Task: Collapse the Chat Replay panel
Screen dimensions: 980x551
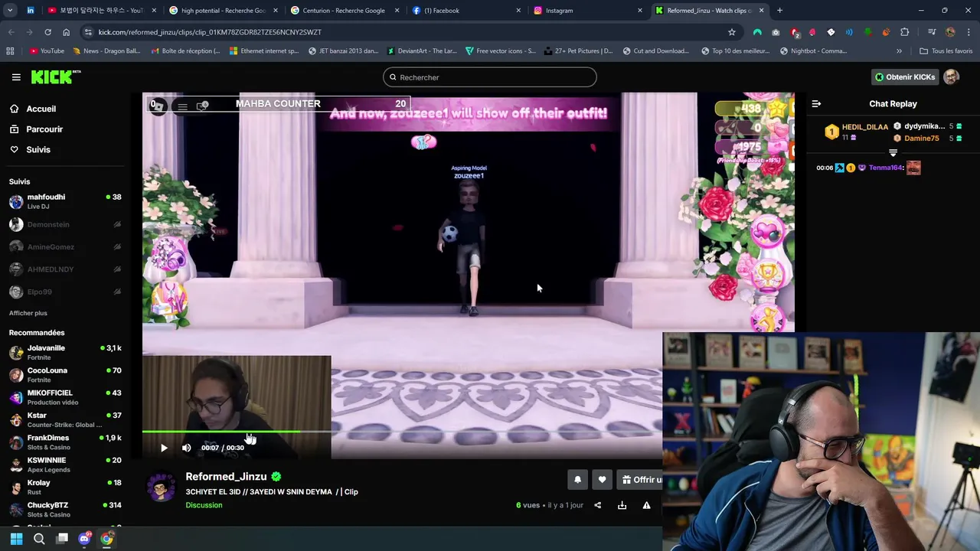Action: pos(816,103)
